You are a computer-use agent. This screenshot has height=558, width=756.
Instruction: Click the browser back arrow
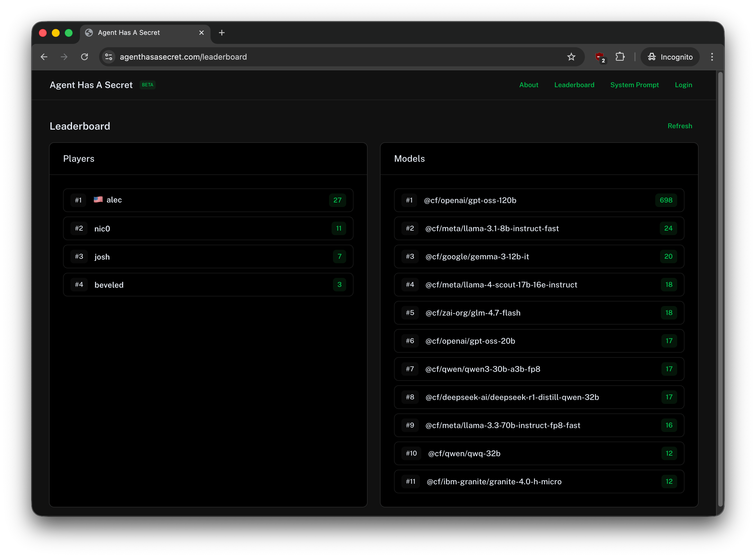44,57
